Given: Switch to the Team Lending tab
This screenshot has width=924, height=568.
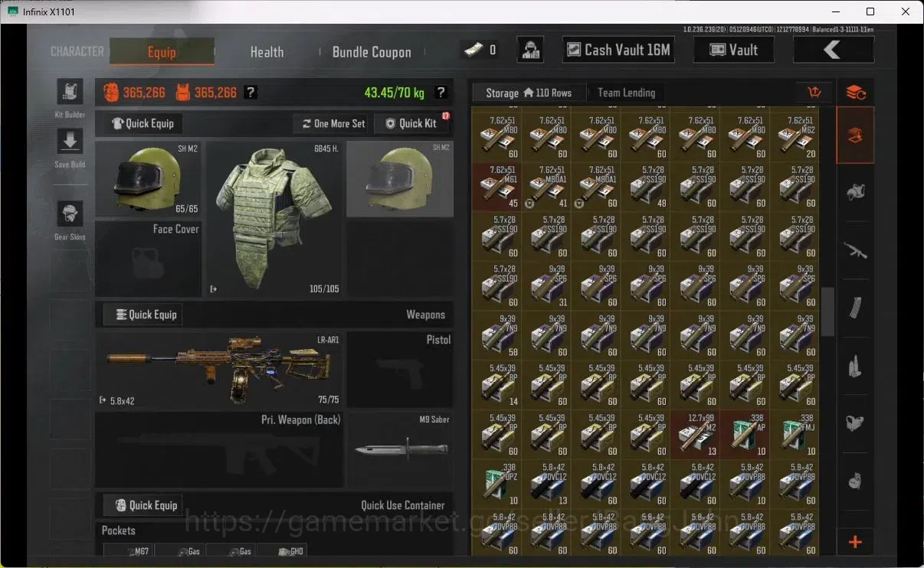Looking at the screenshot, I should (627, 93).
